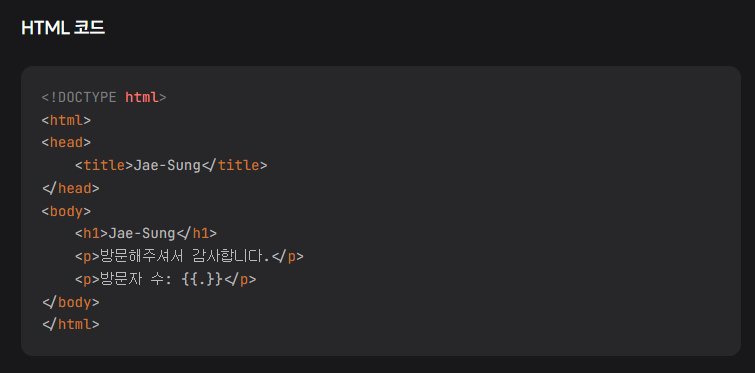Click the closing head tag
This screenshot has height=373, width=755.
71,188
